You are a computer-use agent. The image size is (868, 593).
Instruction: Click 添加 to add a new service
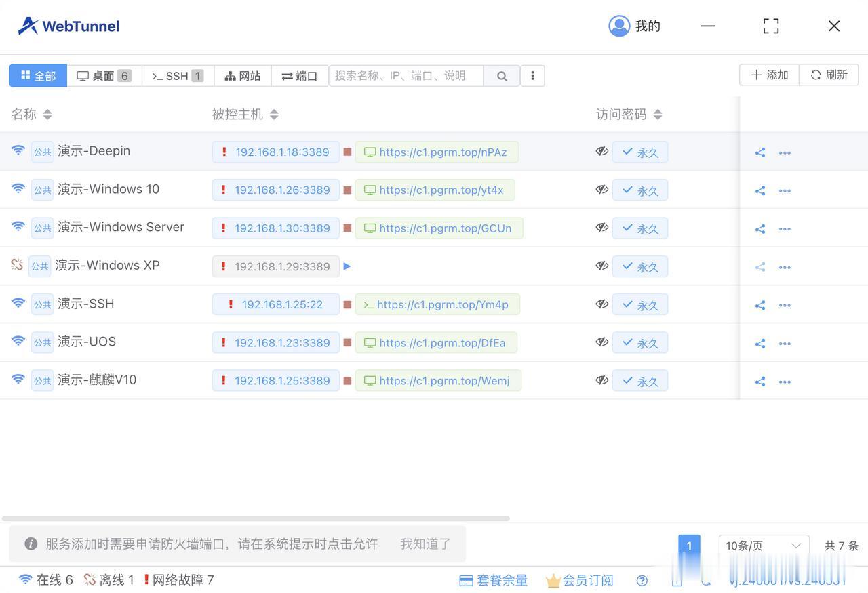click(x=768, y=75)
